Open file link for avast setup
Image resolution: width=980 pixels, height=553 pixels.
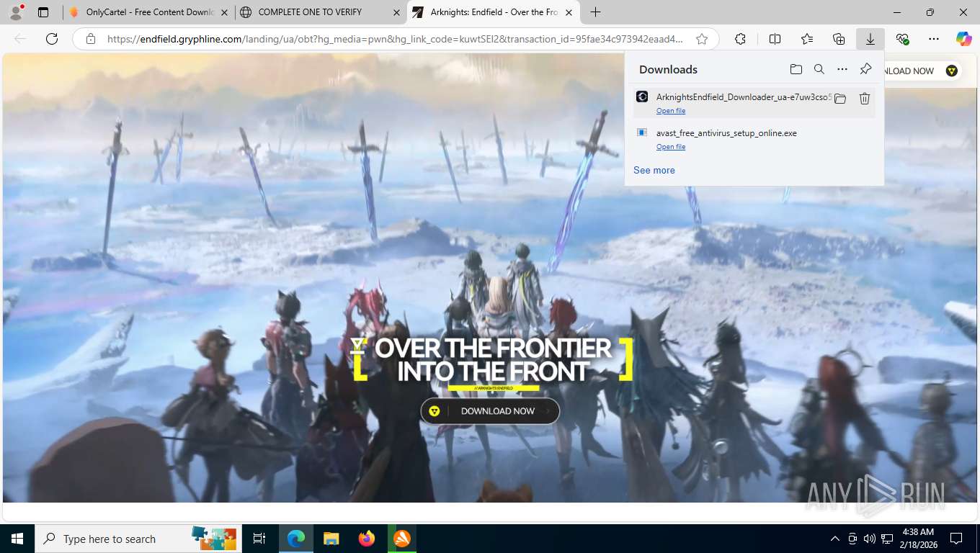tap(671, 147)
